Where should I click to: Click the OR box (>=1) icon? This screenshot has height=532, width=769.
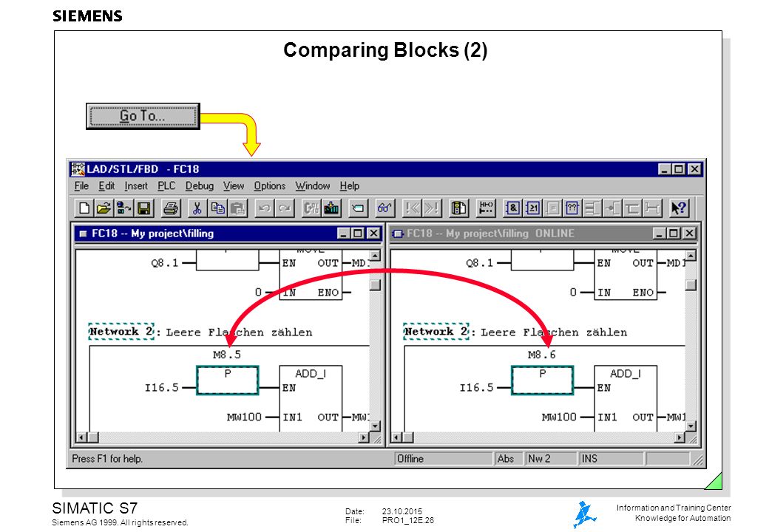pyautogui.click(x=532, y=208)
